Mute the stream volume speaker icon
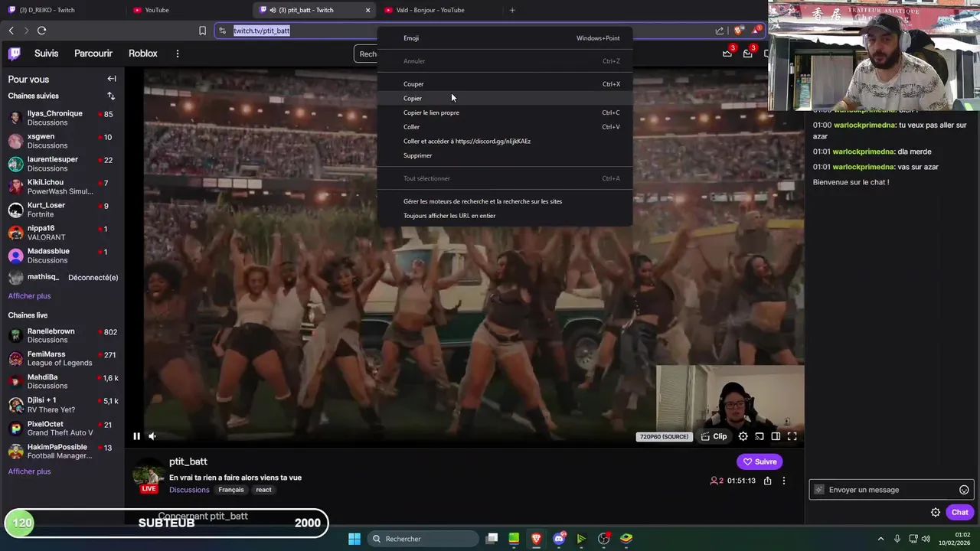The height and width of the screenshot is (551, 980). 152,436
